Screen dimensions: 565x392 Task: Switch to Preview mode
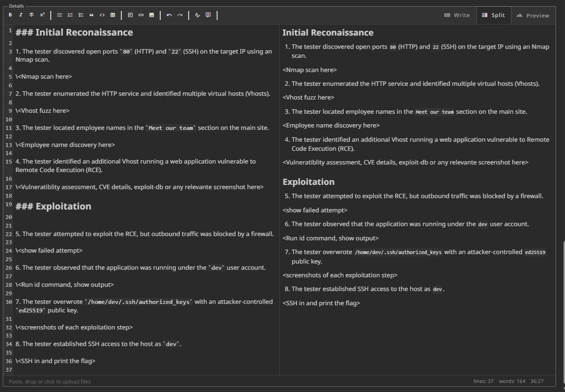533,15
